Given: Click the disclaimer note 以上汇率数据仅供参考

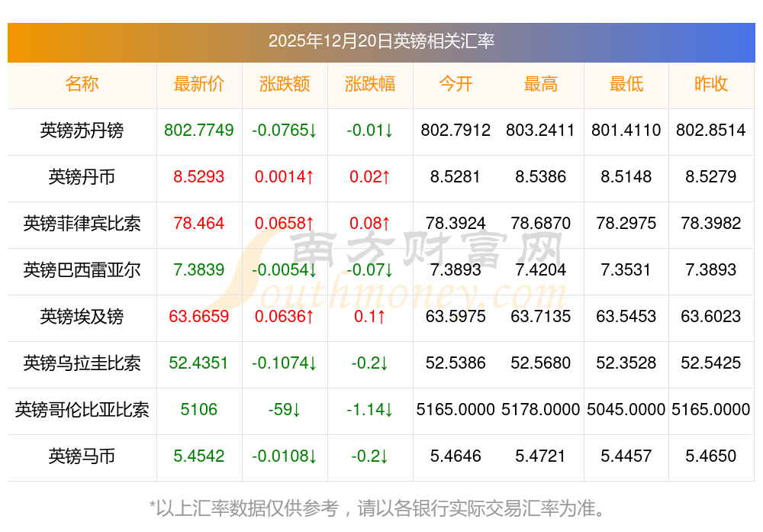Looking at the screenshot, I should (247, 508).
